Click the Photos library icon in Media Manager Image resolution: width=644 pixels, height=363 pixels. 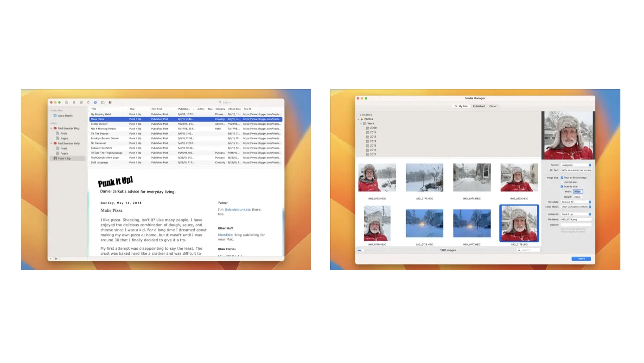[362, 119]
